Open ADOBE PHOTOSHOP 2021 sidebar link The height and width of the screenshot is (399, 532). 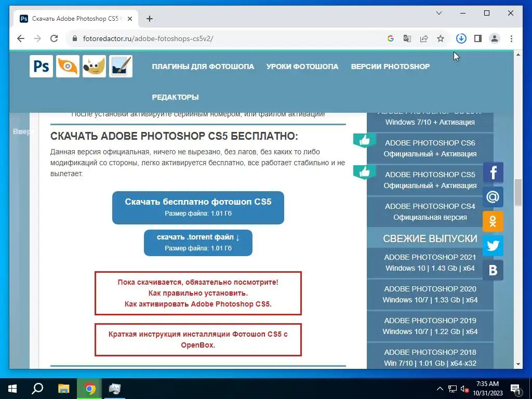430,262
